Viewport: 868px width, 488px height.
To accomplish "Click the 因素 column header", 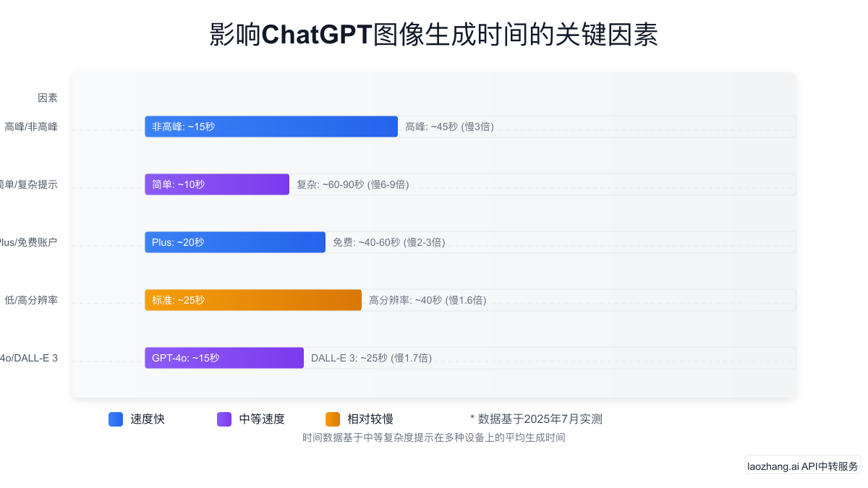I will click(48, 98).
